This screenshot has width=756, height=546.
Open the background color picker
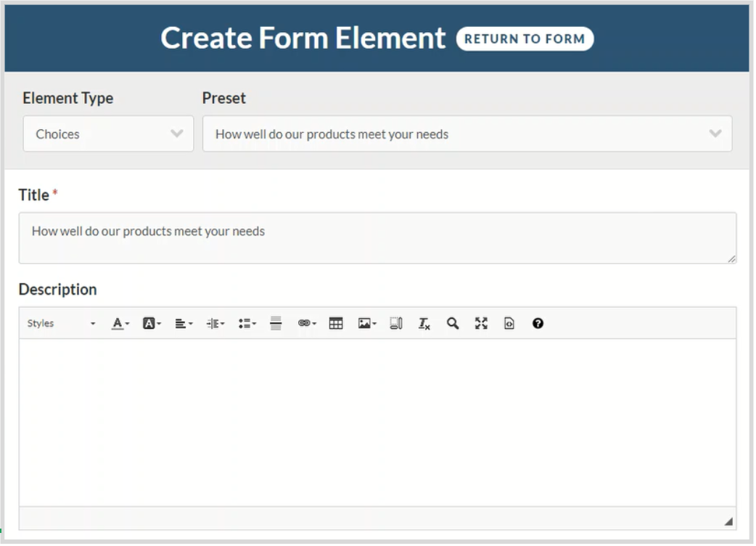(152, 324)
